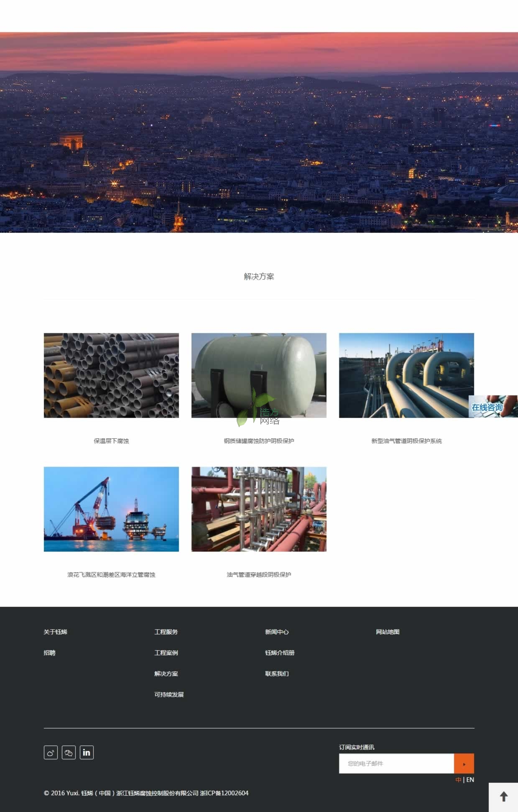Go to 工程案例 footer link
The height and width of the screenshot is (812, 518).
[166, 653]
